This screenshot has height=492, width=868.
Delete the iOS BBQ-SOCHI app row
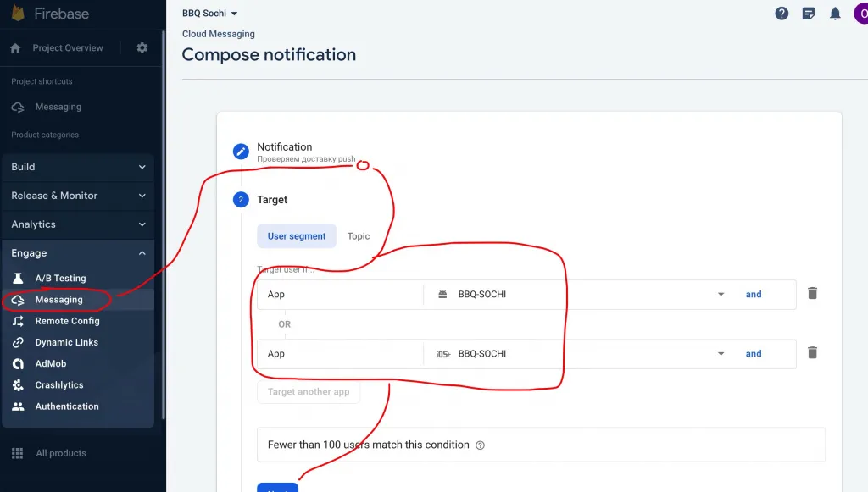point(812,352)
